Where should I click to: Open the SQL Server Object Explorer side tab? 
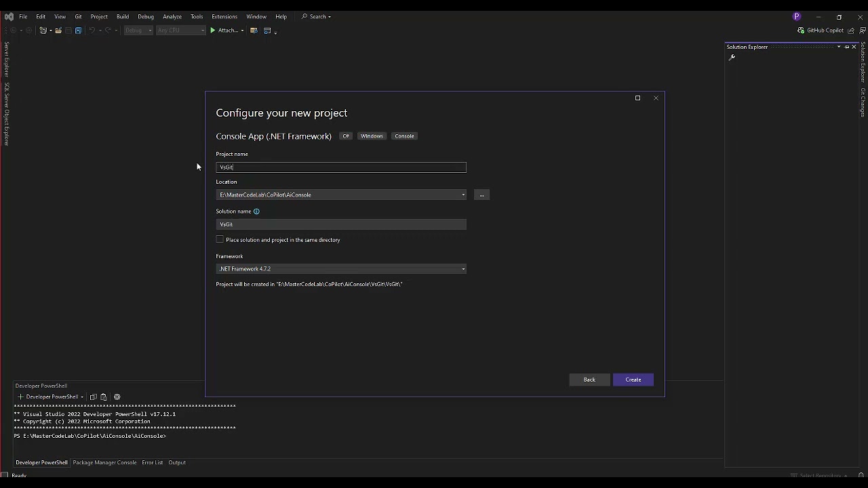pyautogui.click(x=7, y=114)
